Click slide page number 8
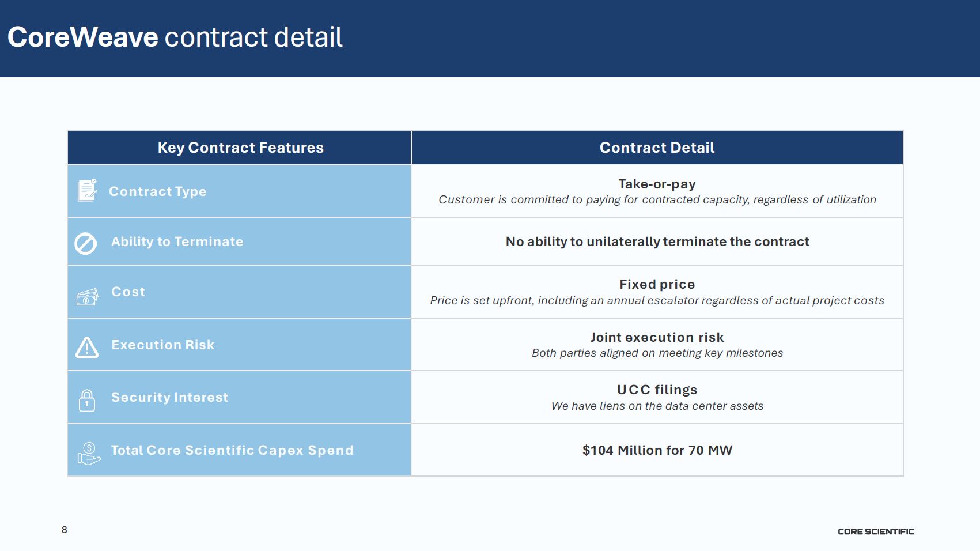Screen dimensions: 980x551 (65, 530)
